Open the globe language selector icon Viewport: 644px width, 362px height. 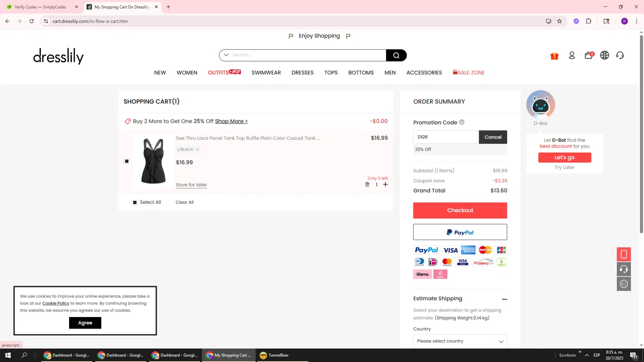pyautogui.click(x=605, y=55)
